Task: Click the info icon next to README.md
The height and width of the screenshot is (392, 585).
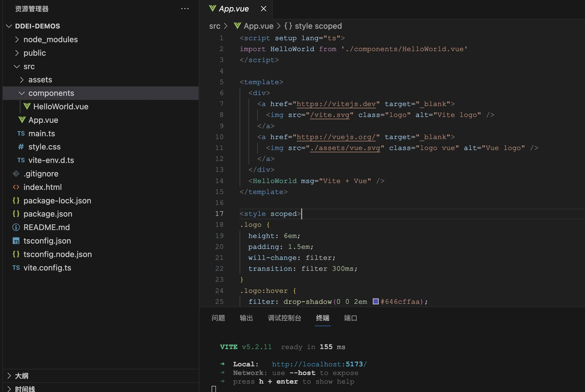Action: 16,227
